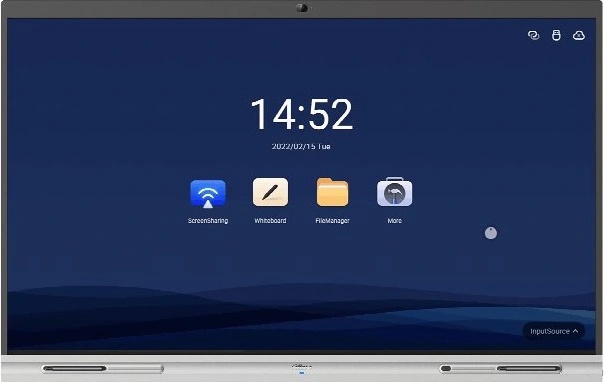Screen dimensions: 604x382
Task: Click the FileManager text label
Action: 332,221
